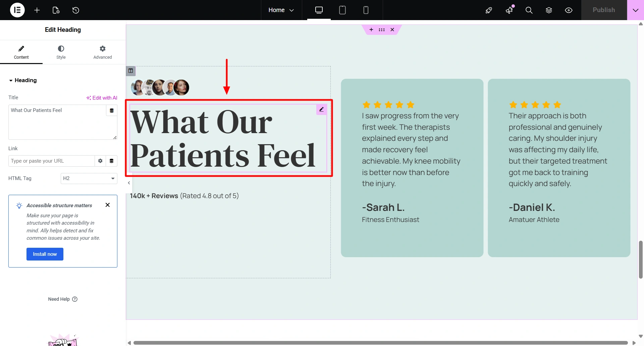Screen dimensions: 644x346
Task: Open link options gear icon
Action: point(100,161)
